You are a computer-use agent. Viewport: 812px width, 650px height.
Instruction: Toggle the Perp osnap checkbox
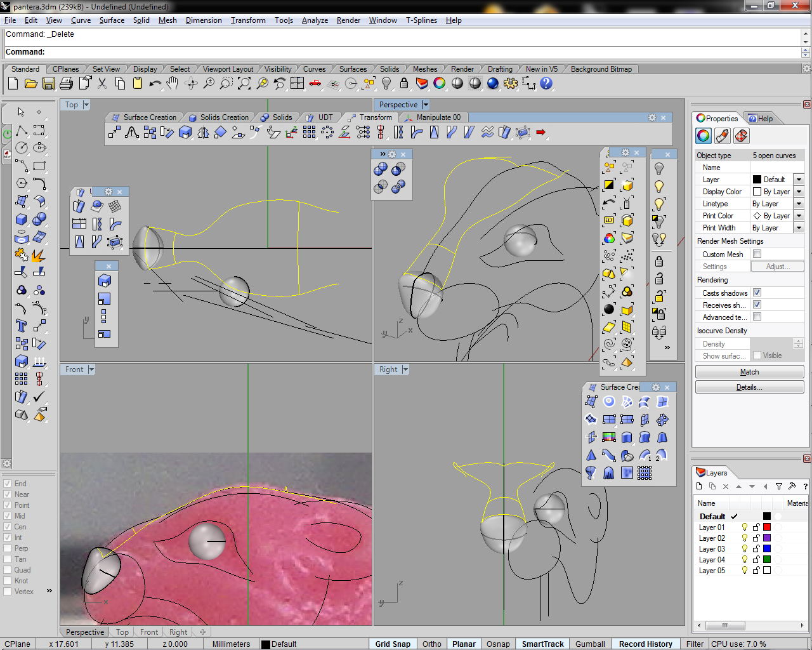pos(8,548)
